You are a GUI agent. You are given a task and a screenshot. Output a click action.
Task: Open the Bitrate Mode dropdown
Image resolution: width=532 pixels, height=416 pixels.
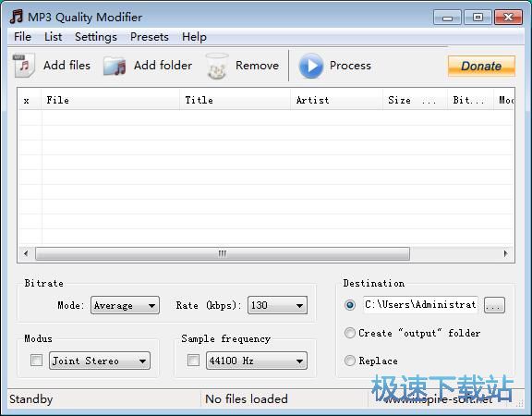pyautogui.click(x=125, y=305)
